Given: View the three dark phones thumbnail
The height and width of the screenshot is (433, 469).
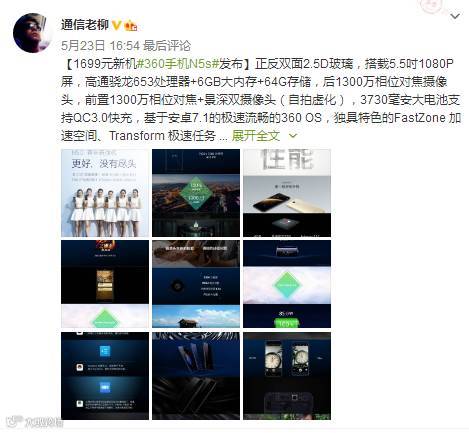Looking at the screenshot, I should tap(196, 376).
